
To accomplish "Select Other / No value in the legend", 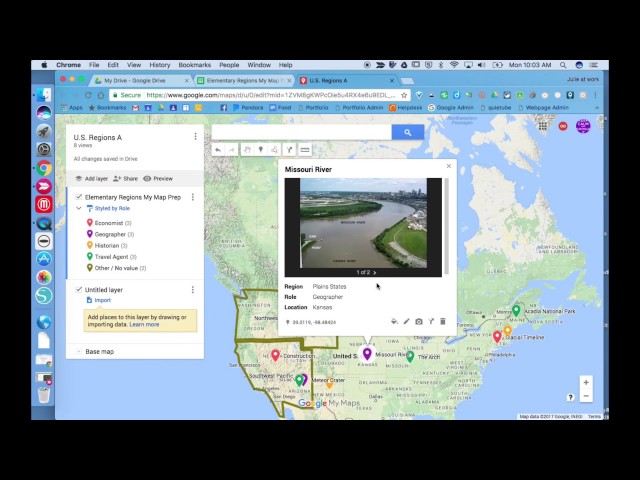I will coord(116,268).
